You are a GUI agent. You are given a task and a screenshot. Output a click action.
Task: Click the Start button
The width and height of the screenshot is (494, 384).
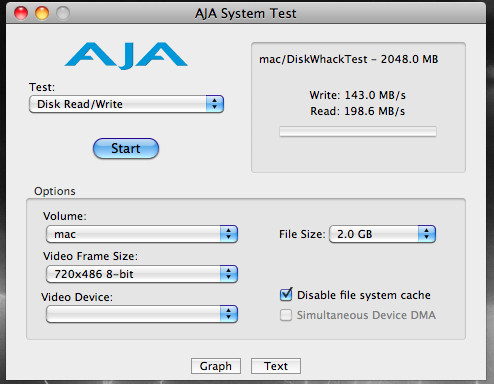[x=126, y=148]
